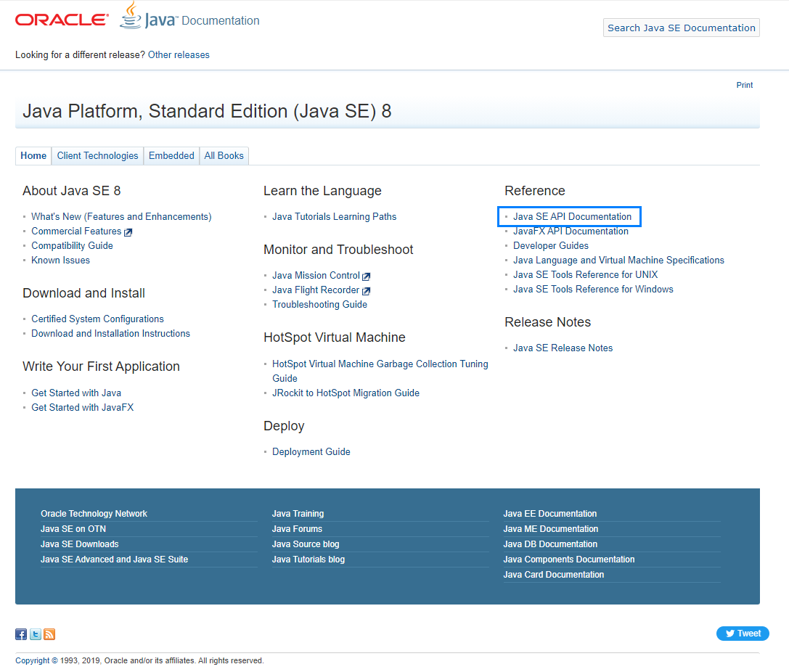The height and width of the screenshot is (672, 789).
Task: Open Get Started with JavaFX link
Action: (x=83, y=408)
